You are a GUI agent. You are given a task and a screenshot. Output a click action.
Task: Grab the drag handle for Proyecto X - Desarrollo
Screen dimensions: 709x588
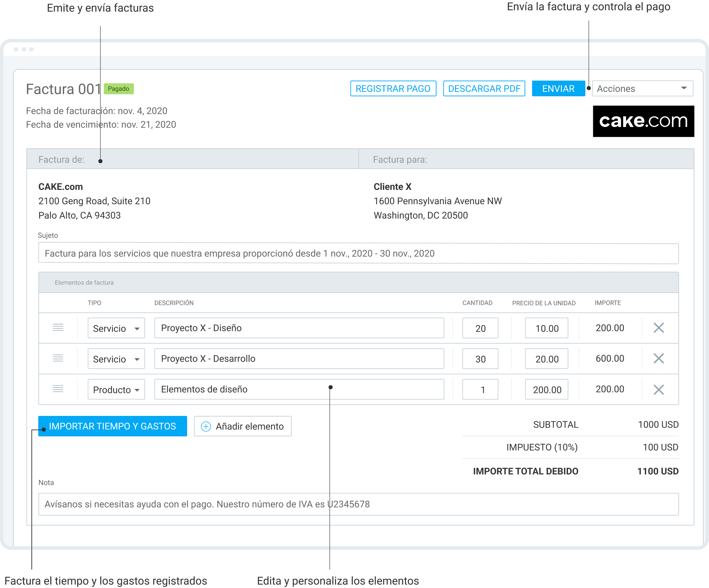(58, 358)
